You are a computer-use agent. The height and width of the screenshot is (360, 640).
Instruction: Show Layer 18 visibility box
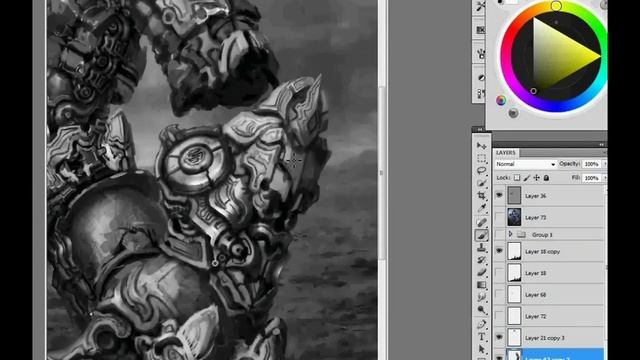499,273
